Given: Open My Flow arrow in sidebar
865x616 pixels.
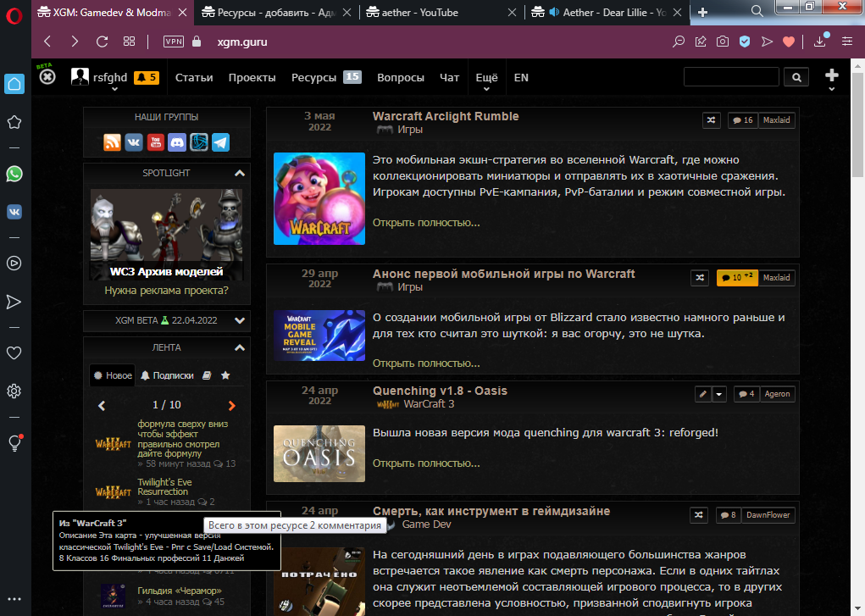Looking at the screenshot, I should click(x=14, y=302).
